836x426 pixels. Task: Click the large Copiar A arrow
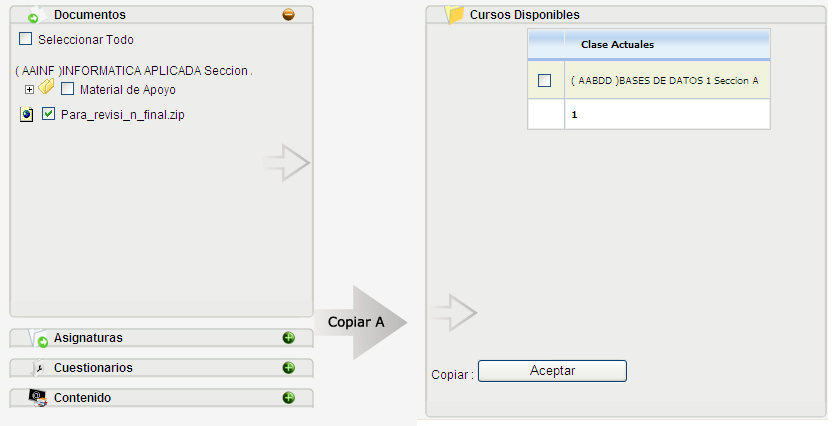365,322
